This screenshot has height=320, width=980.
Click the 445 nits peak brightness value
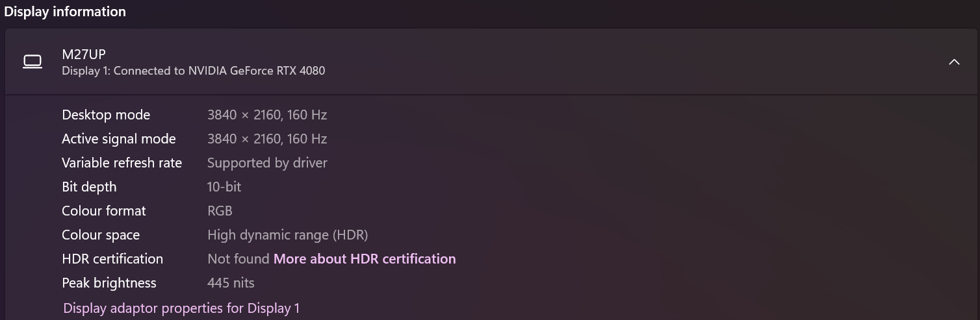(x=231, y=283)
